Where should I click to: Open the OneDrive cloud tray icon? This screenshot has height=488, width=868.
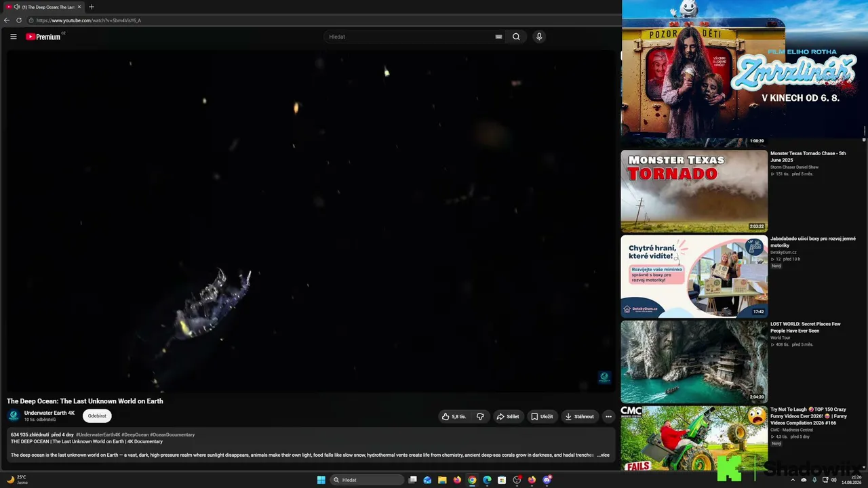coord(804,480)
